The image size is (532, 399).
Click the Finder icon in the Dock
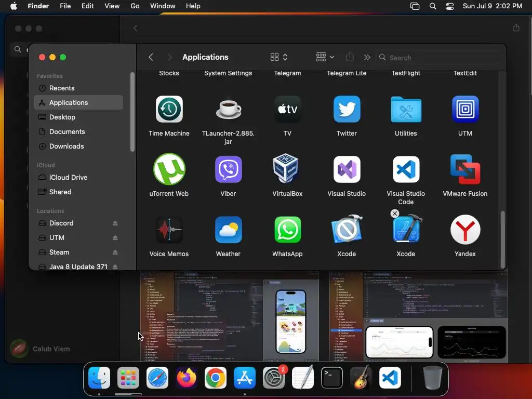99,377
